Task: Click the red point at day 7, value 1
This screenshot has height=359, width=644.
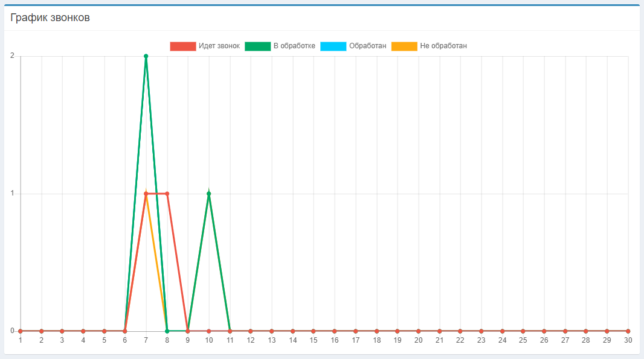Action: pos(146,194)
